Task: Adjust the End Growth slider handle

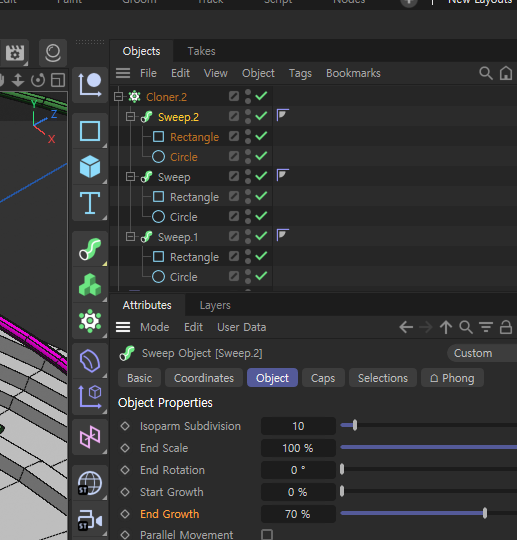Action: click(x=485, y=513)
